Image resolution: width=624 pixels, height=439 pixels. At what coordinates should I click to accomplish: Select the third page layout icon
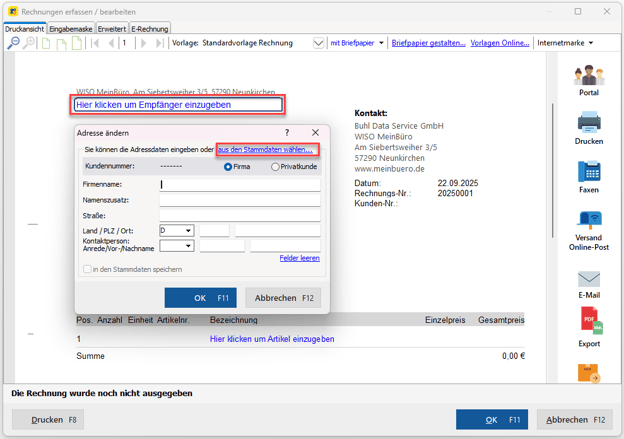77,43
